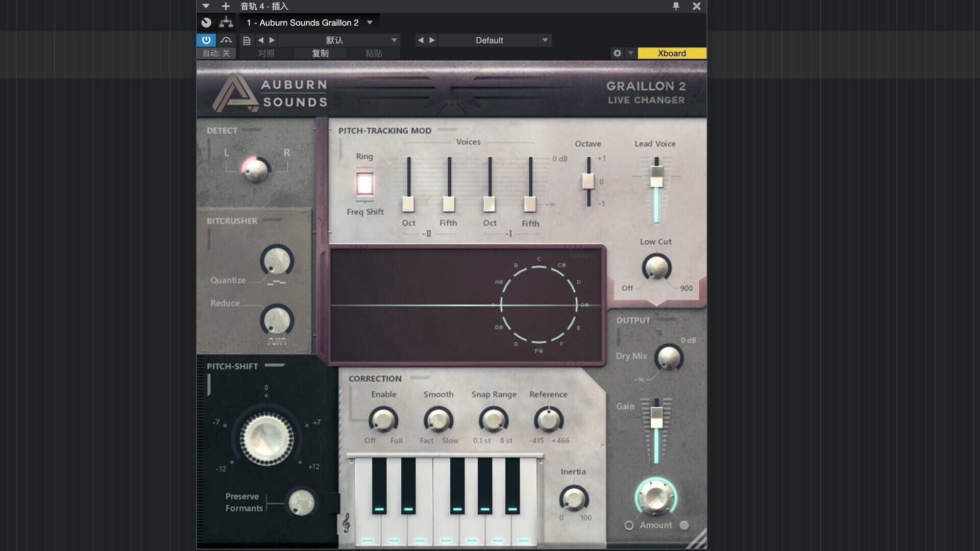Toggle the blue plugin power button
The width and height of the screenshot is (980, 551).
[206, 40]
